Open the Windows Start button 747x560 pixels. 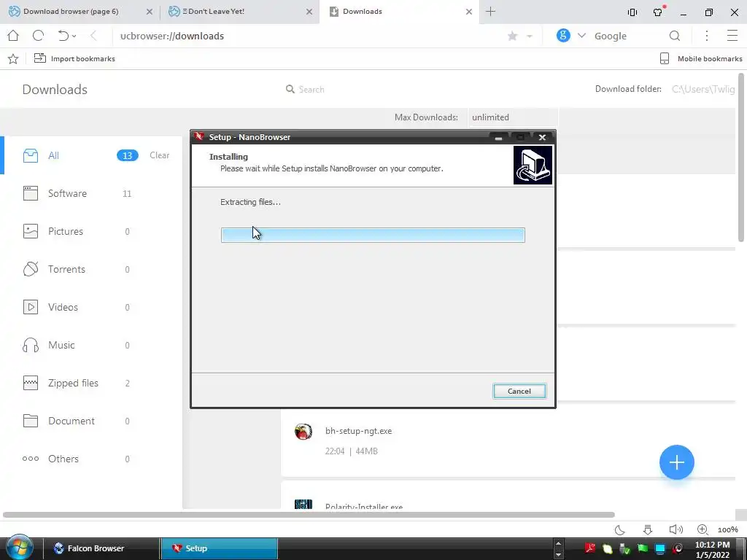tap(19, 548)
